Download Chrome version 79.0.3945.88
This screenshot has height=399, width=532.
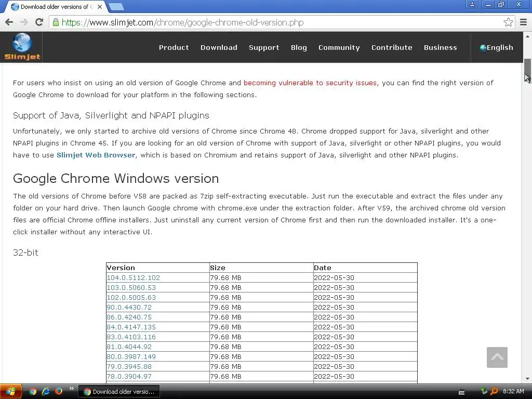coord(129,366)
